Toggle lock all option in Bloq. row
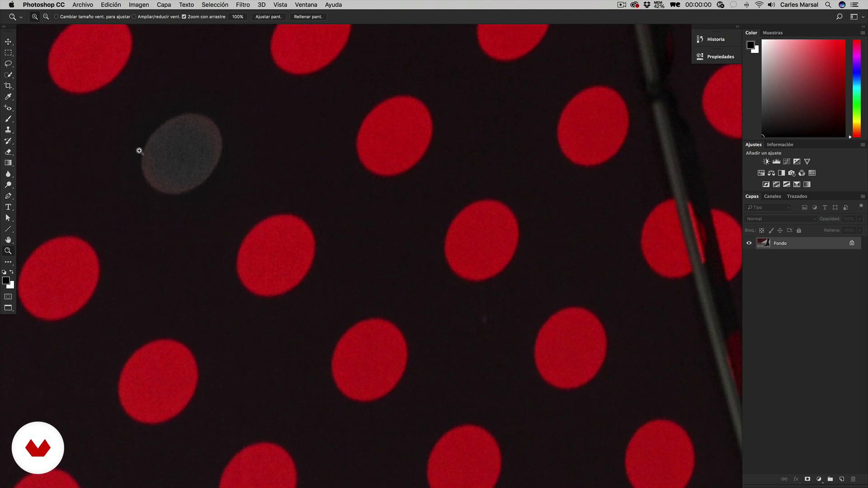868x488 pixels. click(799, 230)
